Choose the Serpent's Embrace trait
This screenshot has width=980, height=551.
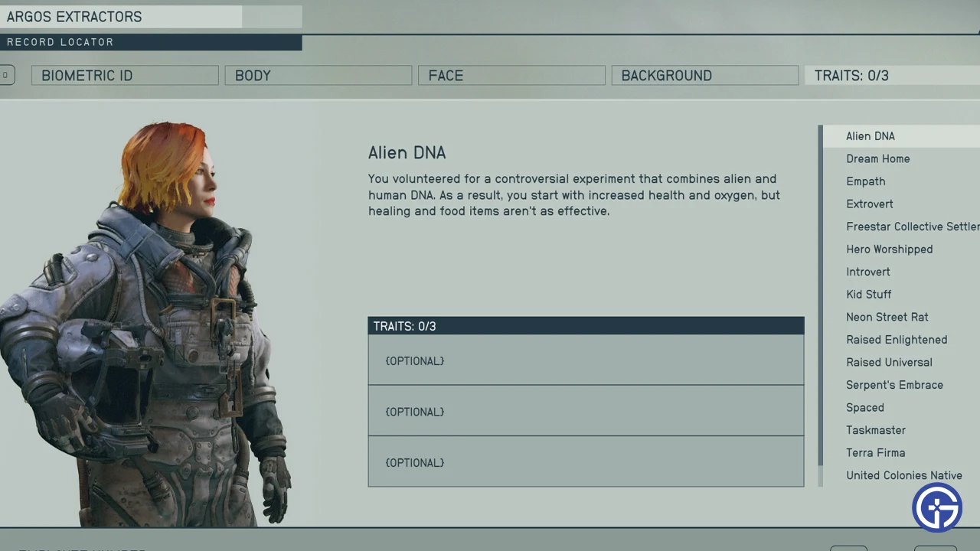pyautogui.click(x=894, y=385)
